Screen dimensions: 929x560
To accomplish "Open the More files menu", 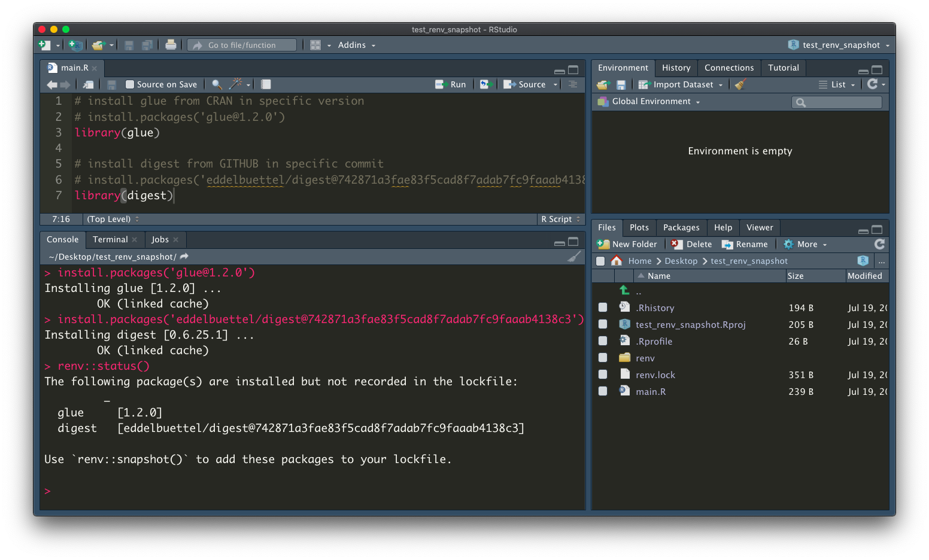I will (x=805, y=244).
